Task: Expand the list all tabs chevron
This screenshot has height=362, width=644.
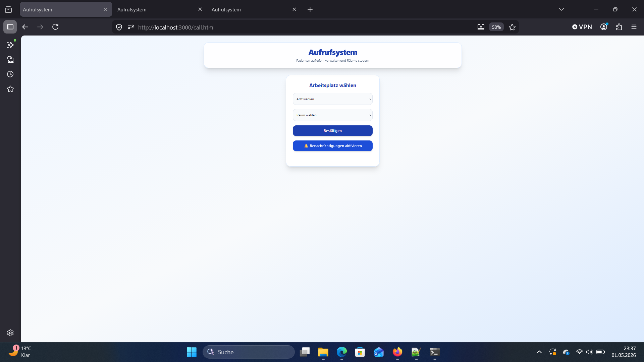Action: click(x=561, y=9)
